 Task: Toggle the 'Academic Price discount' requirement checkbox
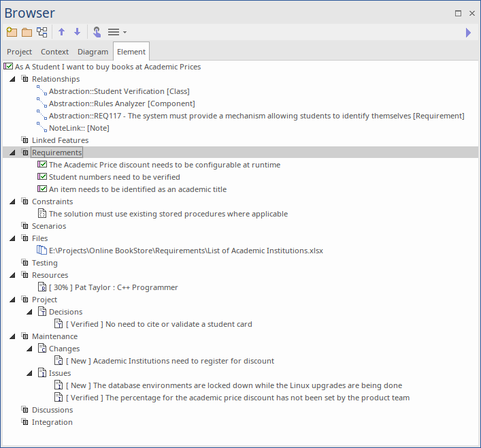tap(42, 165)
